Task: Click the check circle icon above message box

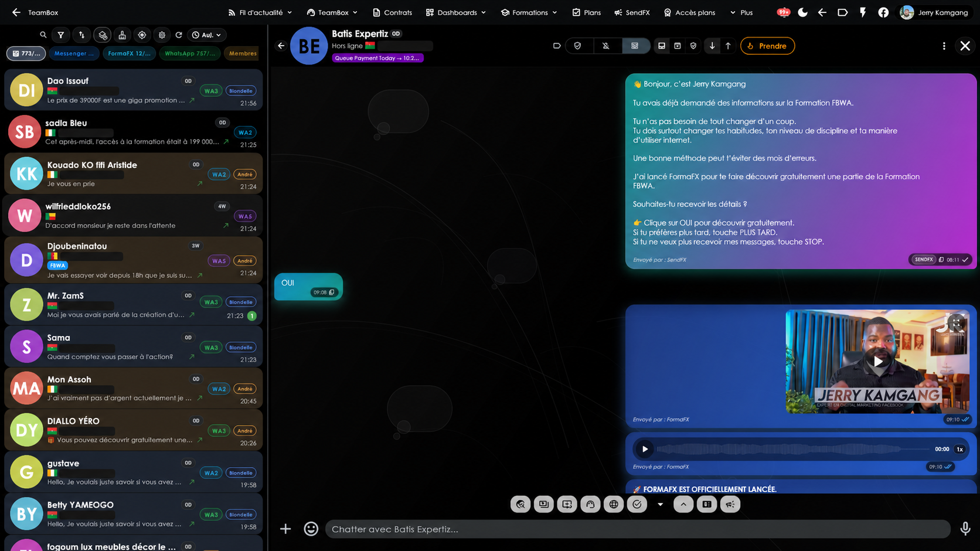Action: coord(637,504)
